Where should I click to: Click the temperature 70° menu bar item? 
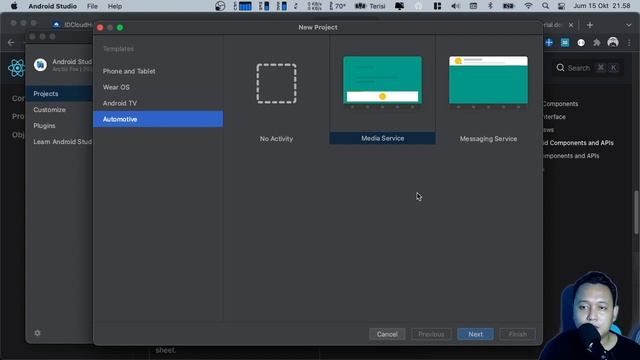338,6
